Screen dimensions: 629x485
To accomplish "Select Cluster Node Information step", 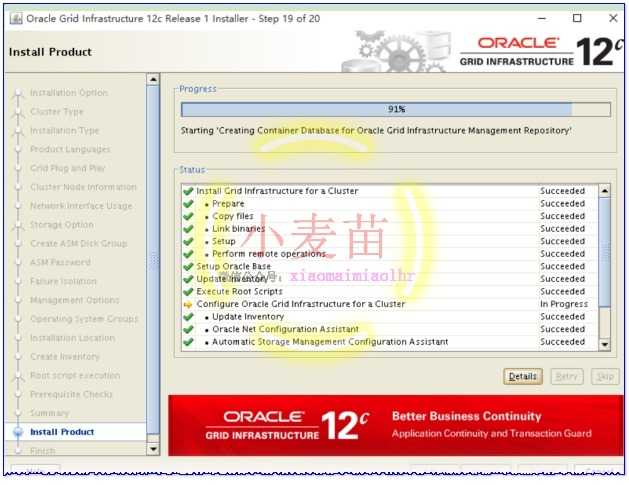I will 83,187.
